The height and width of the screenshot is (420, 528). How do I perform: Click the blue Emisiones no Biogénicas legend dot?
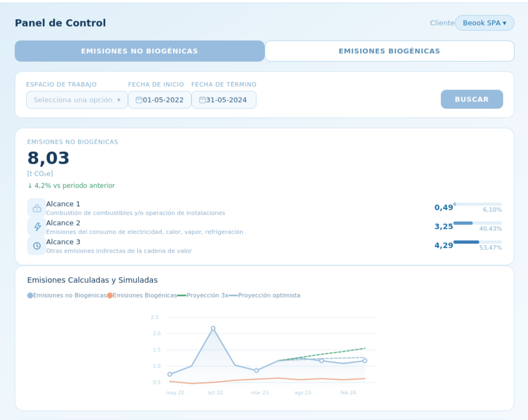pos(30,295)
